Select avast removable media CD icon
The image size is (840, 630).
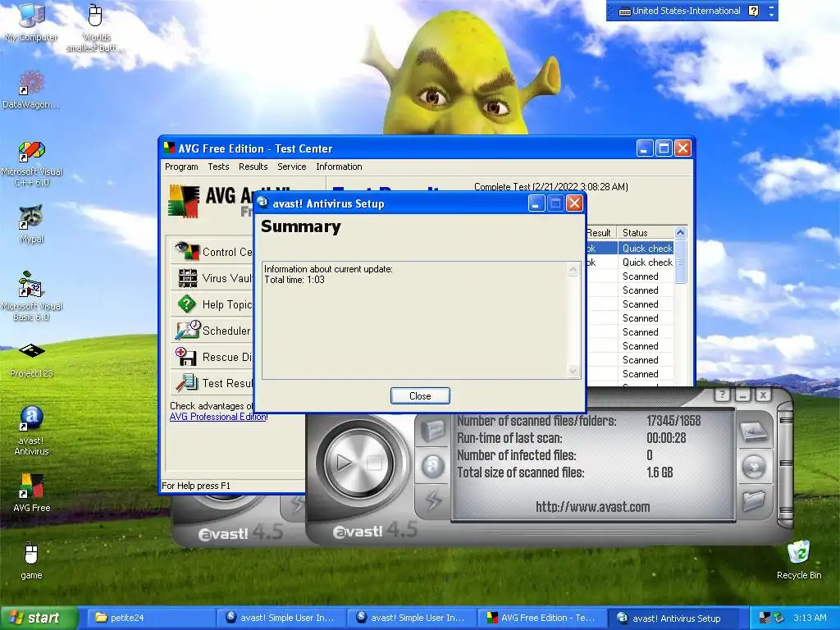[755, 466]
